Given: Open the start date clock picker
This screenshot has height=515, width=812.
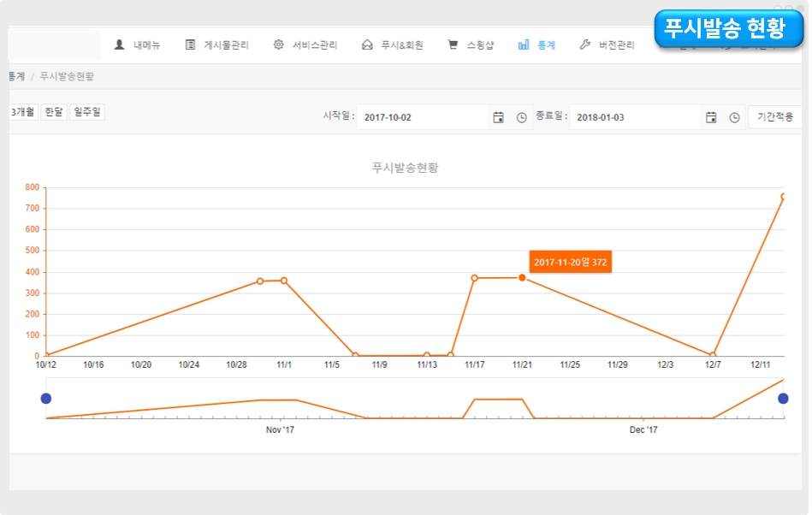Looking at the screenshot, I should [521, 117].
